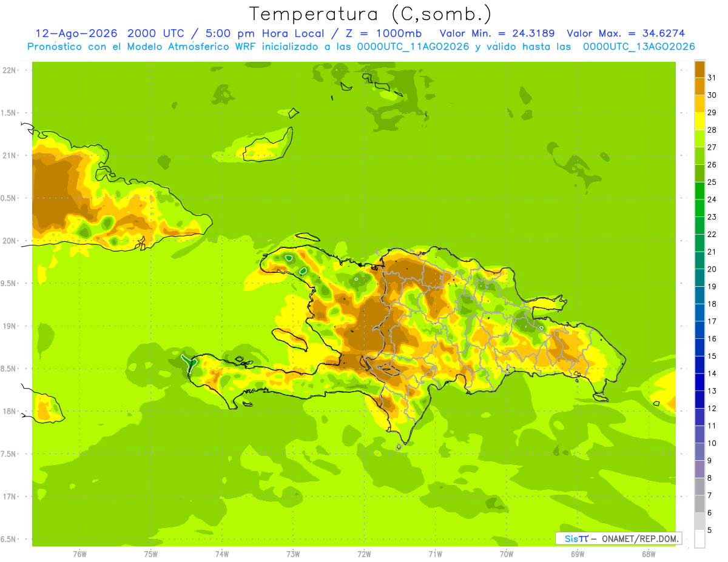Click the '69W' longitude axis label
728x562 pixels.
click(578, 554)
